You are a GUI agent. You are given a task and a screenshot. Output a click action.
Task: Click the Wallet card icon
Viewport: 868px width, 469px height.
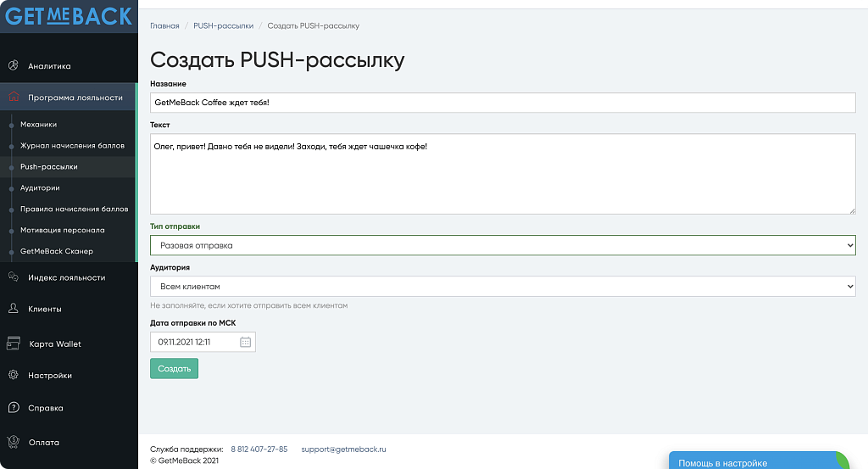pyautogui.click(x=14, y=343)
